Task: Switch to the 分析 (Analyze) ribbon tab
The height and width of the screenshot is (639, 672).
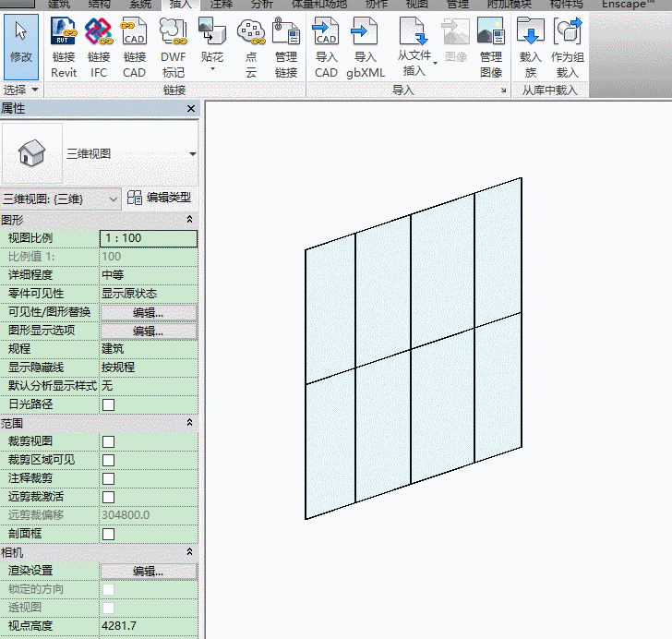Action: coord(262,5)
